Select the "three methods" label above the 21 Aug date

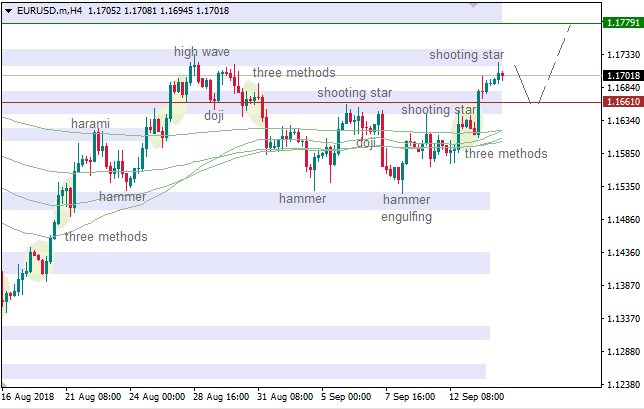[106, 237]
